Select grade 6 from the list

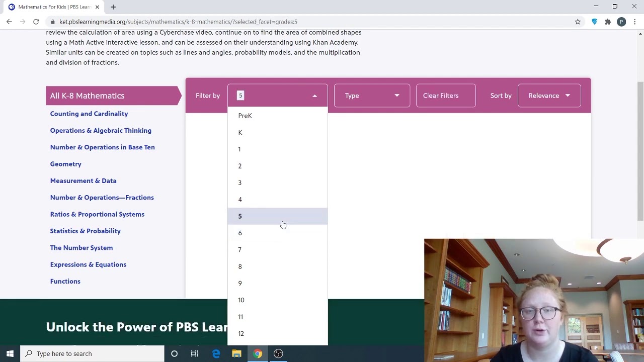pyautogui.click(x=277, y=233)
